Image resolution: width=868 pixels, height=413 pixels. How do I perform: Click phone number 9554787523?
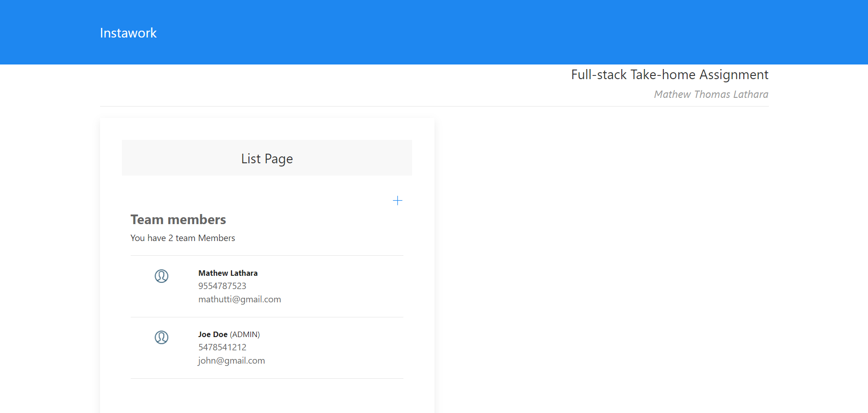(x=222, y=285)
